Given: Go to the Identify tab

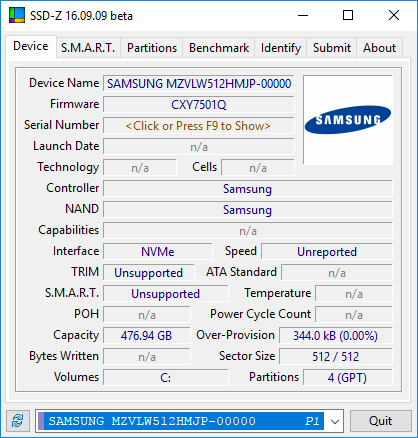Looking at the screenshot, I should [x=281, y=48].
